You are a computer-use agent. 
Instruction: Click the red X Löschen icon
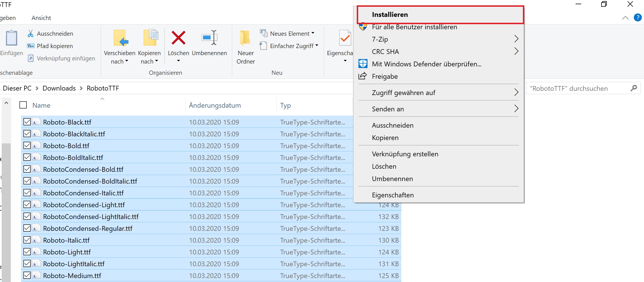coord(178,38)
